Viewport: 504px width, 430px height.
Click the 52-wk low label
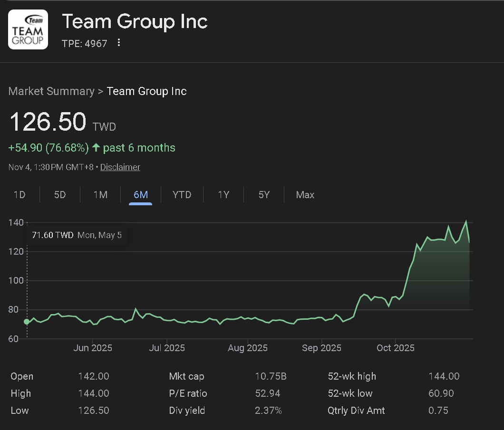tap(350, 393)
